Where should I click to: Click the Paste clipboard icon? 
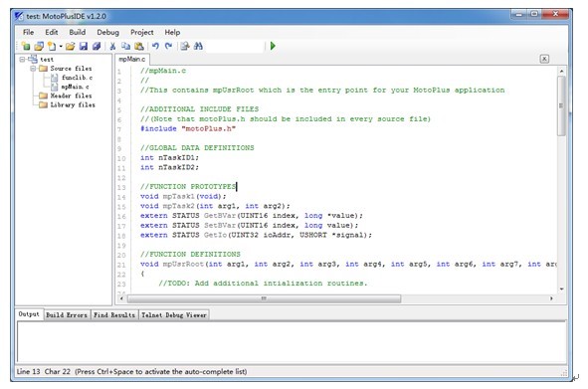[138, 46]
